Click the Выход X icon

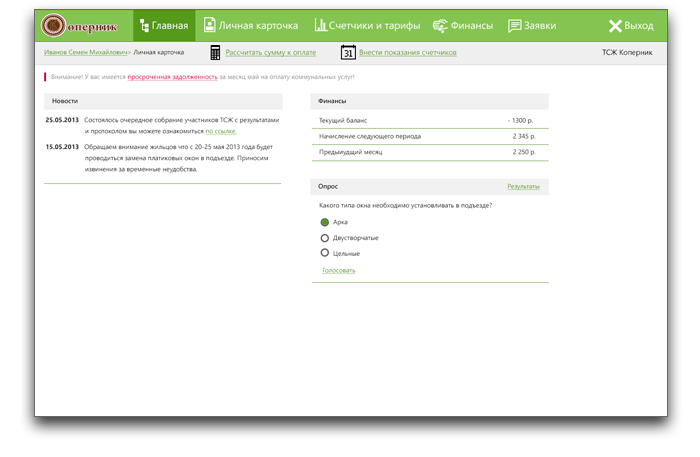coord(614,26)
